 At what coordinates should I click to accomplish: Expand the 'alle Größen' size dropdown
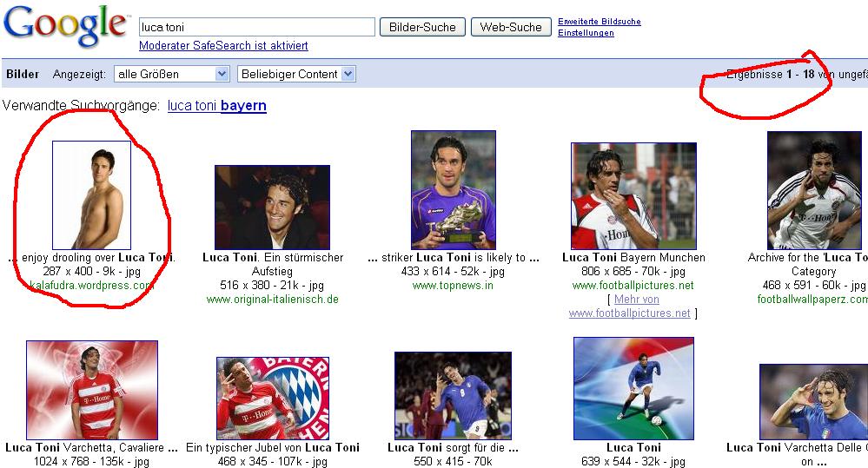coord(171,74)
